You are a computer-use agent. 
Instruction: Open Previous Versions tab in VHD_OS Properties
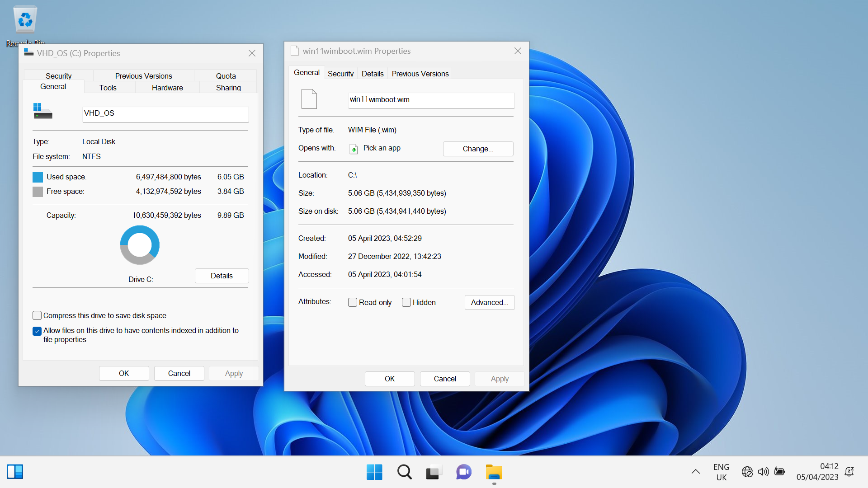[143, 75]
